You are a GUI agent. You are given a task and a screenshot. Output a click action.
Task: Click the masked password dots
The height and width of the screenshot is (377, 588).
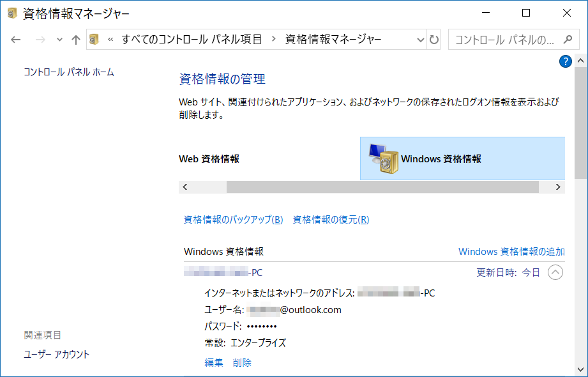pyautogui.click(x=262, y=327)
